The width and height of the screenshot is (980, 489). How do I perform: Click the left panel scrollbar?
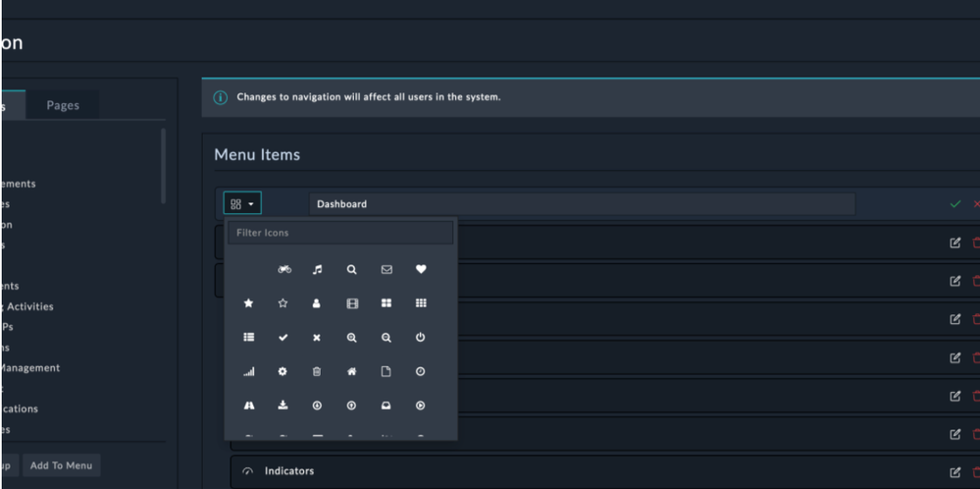point(163,165)
